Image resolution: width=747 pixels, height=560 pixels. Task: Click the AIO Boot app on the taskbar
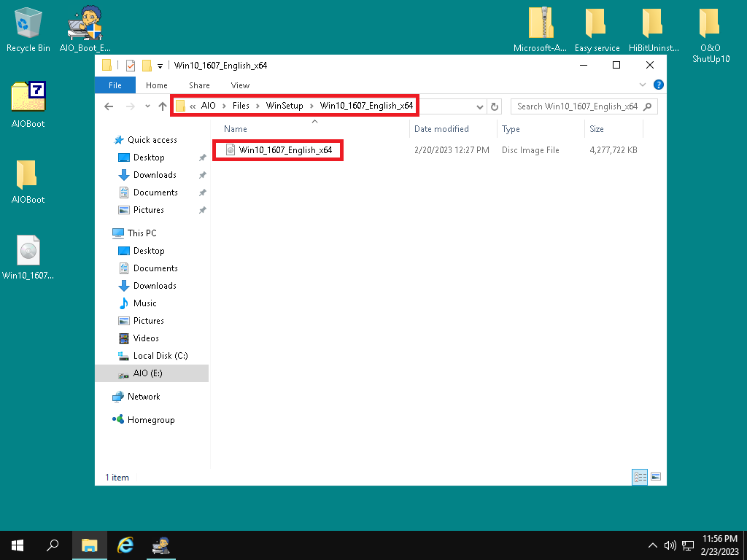[x=160, y=545]
